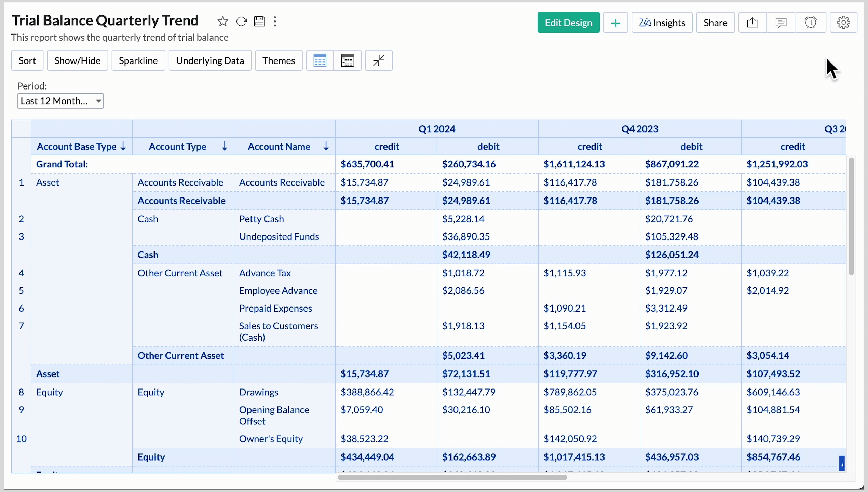This screenshot has height=492, width=868.
Task: Open the Show/Hide menu
Action: click(x=77, y=60)
